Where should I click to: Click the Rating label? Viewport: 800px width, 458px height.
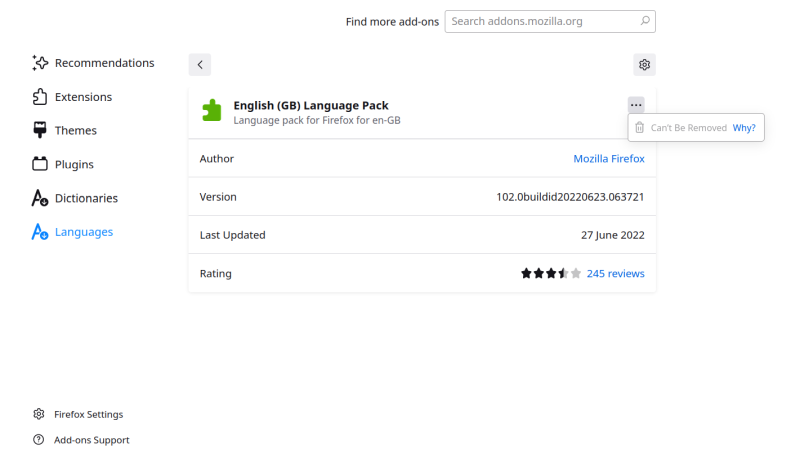coord(215,274)
